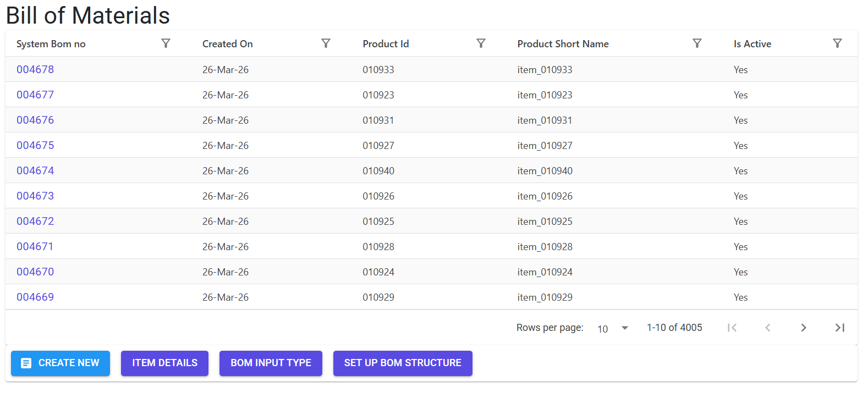The image size is (868, 409).
Task: Open BOM Input Type
Action: click(x=271, y=363)
